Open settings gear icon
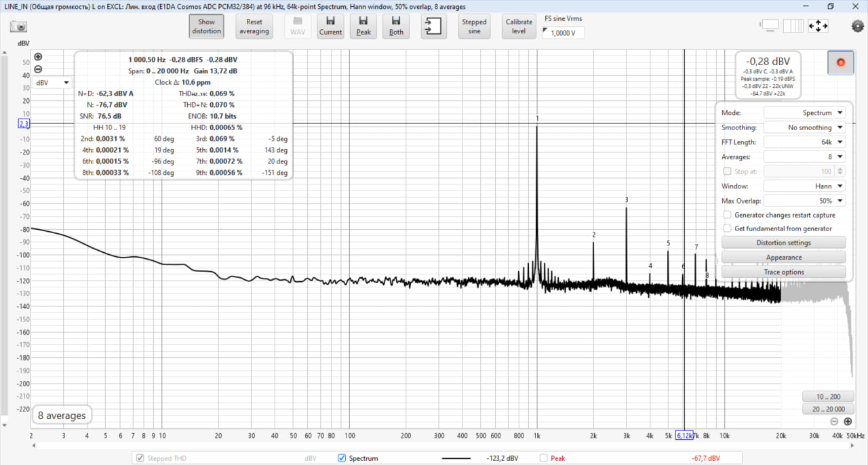Viewport: 868px width, 465px height. click(x=858, y=26)
